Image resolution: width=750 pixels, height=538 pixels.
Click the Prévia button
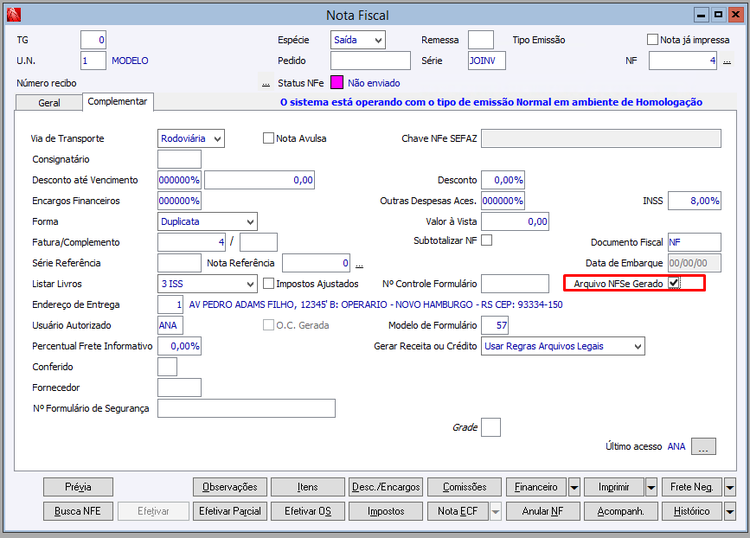click(78, 487)
